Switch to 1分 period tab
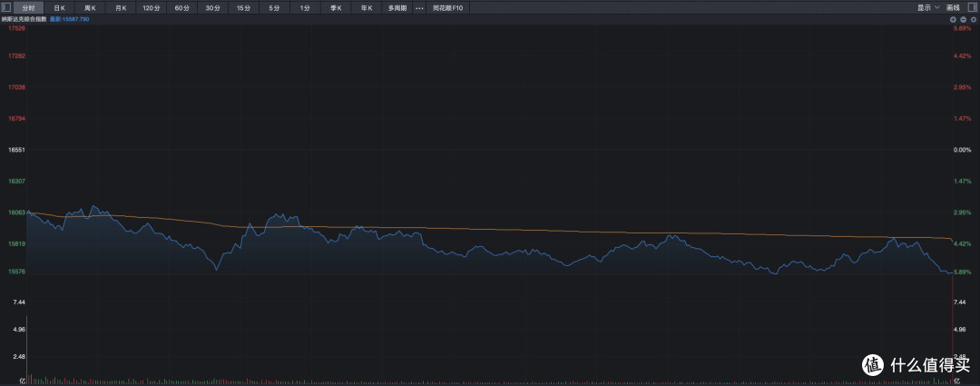980x386 pixels. pyautogui.click(x=304, y=8)
